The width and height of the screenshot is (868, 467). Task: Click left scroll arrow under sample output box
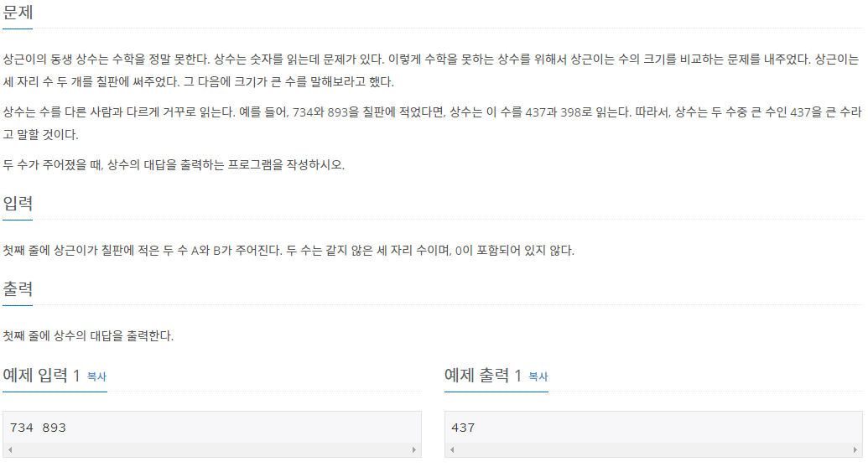(x=450, y=450)
